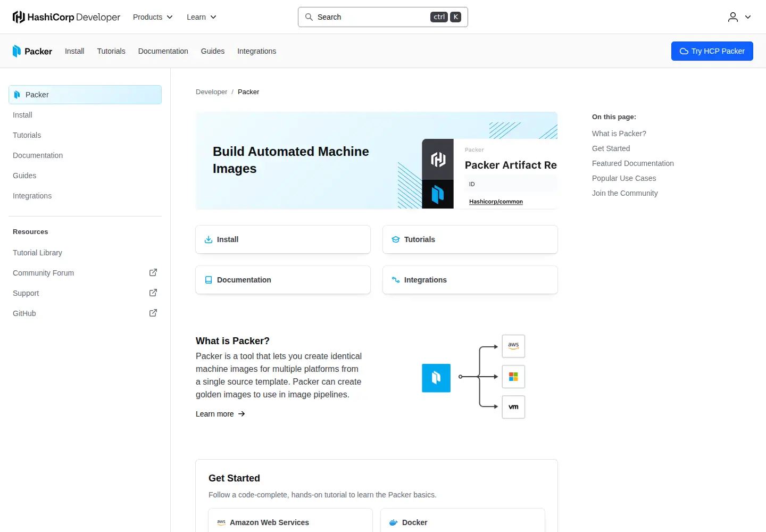Jump to the Popular Use Cases section
The width and height of the screenshot is (766, 532).
pyautogui.click(x=624, y=178)
